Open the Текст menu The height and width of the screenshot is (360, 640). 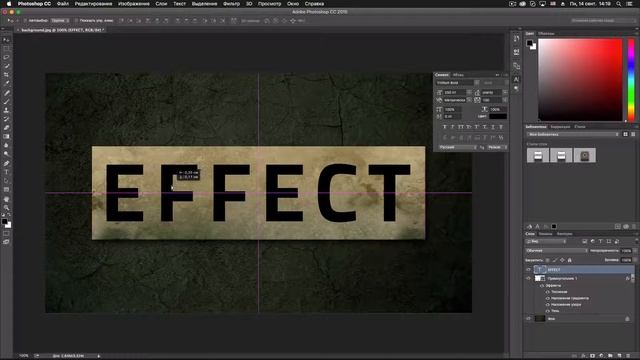click(x=179, y=4)
